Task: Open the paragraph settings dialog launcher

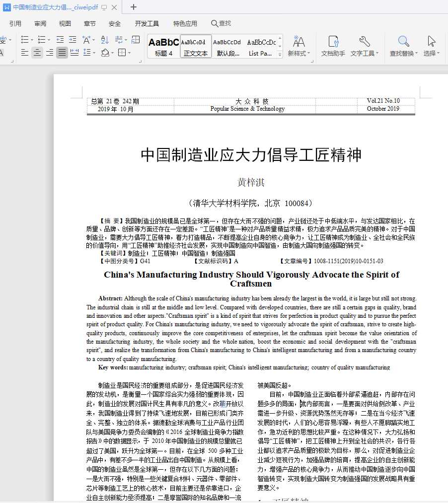Action: point(140,61)
